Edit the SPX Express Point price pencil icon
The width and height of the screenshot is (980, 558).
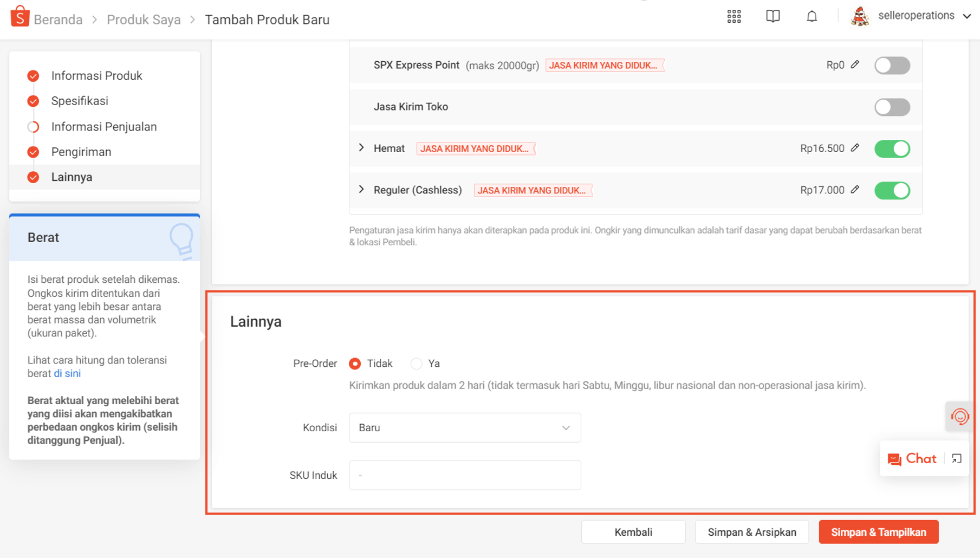pyautogui.click(x=855, y=64)
